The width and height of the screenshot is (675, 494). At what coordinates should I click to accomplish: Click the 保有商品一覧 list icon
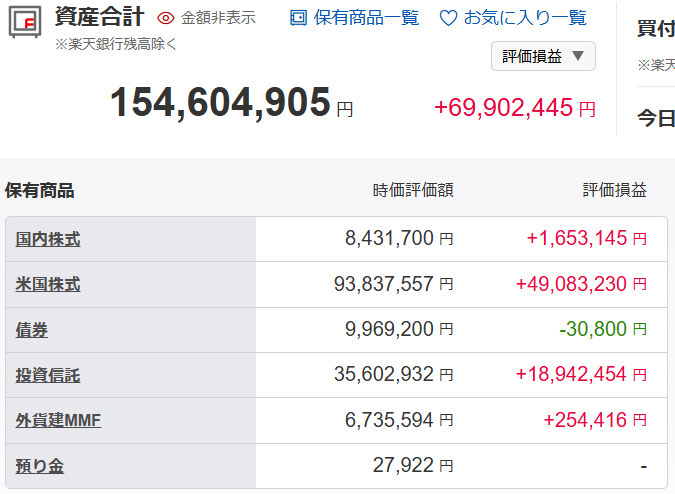pos(298,18)
